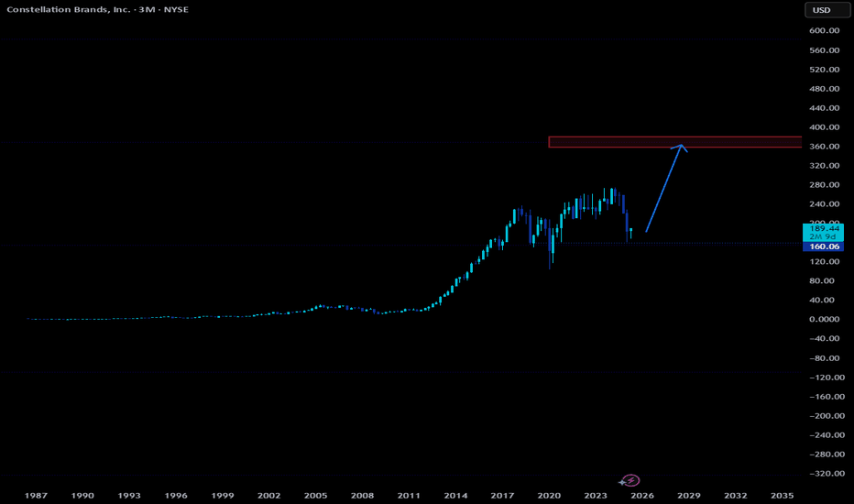Click the 520.00 price axis label
Viewport: 854px width, 504px height.
coord(824,70)
